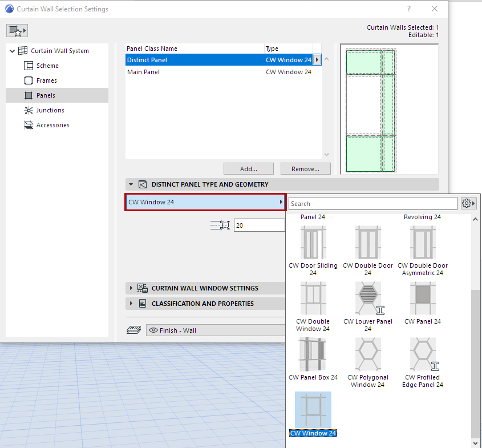Click the Help question mark button
Viewport: 482px width, 448px height.
click(409, 9)
